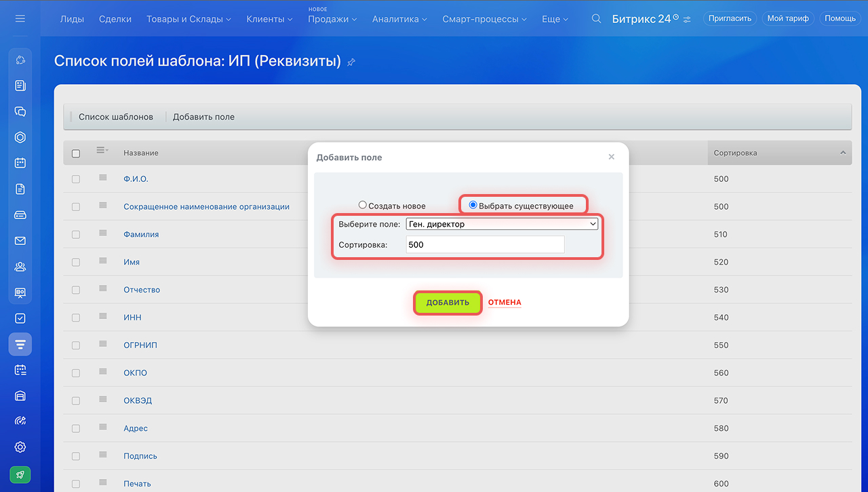Open the drive storage sidebar icon
Screen dimensions: 868x492
pyautogui.click(x=20, y=215)
